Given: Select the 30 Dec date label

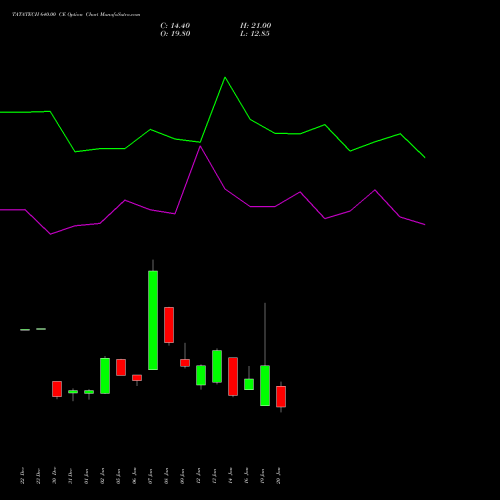Looking at the screenshot, I should (x=54, y=476).
